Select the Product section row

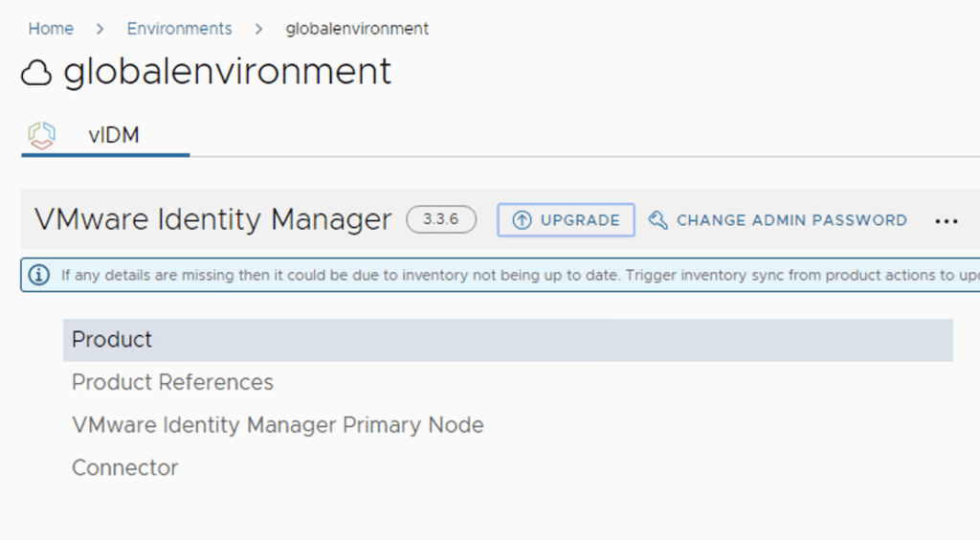click(508, 340)
